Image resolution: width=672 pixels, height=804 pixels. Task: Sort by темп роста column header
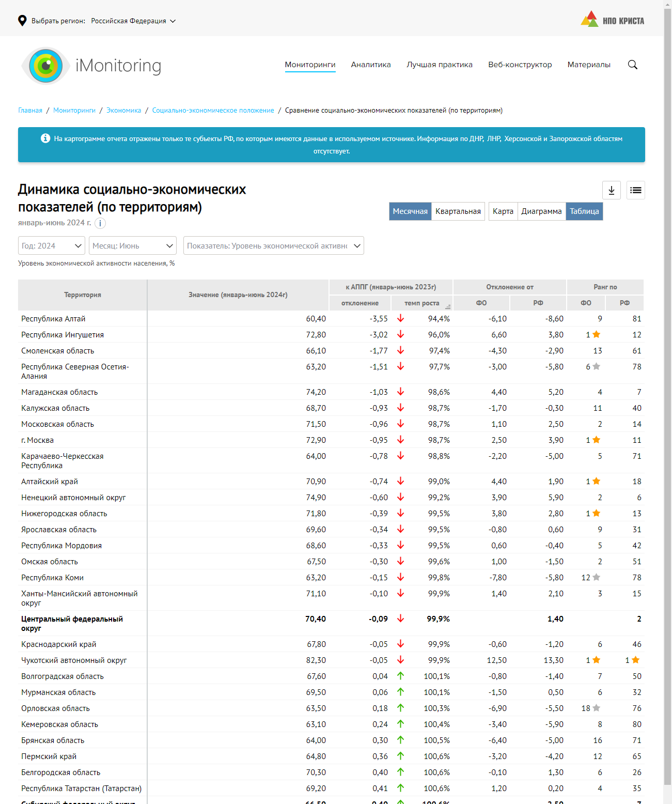(x=421, y=303)
